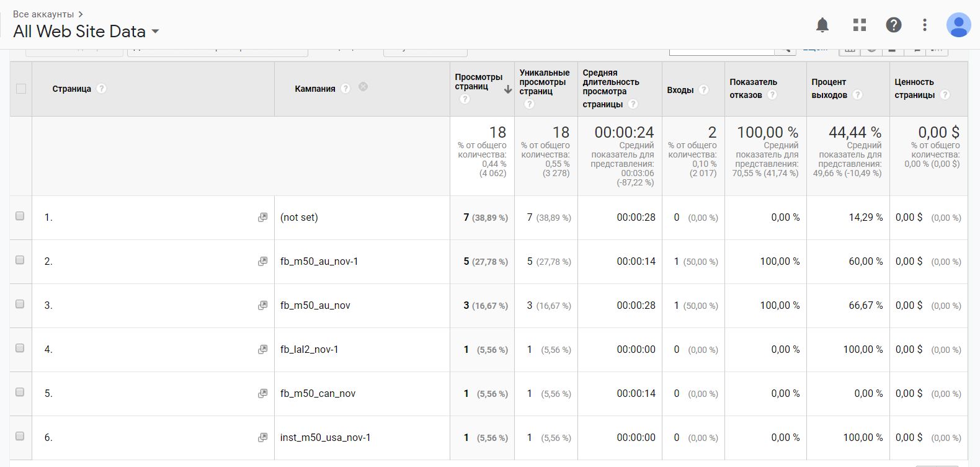980x467 pixels.
Task: Select 66,67 % exit rate cell
Action: pos(866,306)
